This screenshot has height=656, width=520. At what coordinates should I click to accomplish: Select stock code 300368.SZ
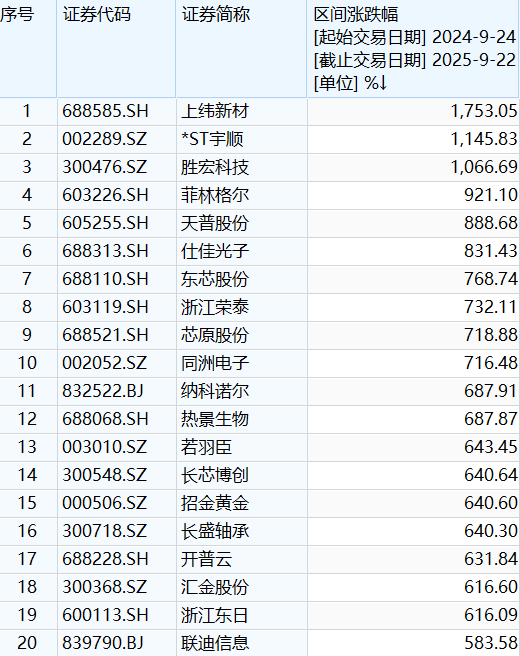pyautogui.click(x=105, y=587)
